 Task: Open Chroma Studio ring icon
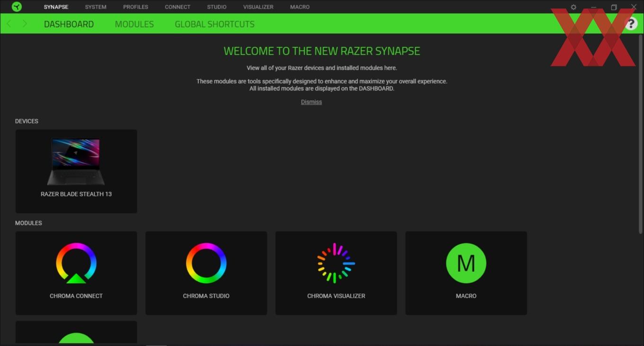pos(206,263)
